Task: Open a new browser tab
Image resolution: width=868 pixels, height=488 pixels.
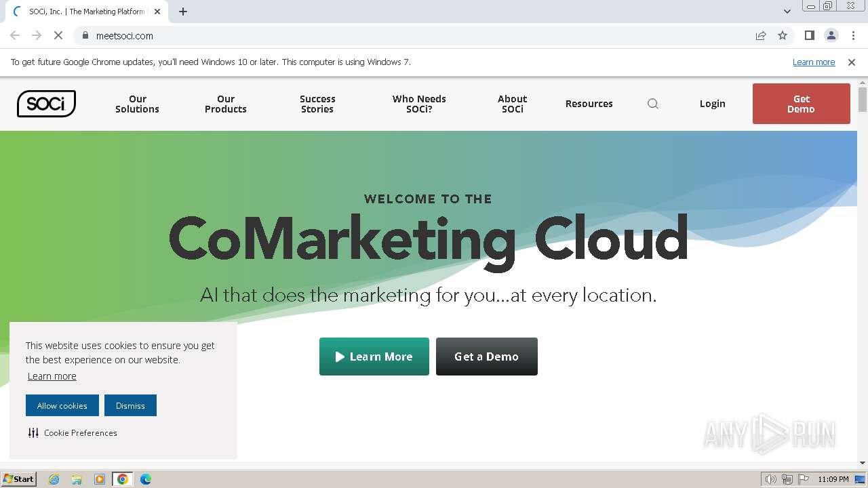Action: (183, 12)
